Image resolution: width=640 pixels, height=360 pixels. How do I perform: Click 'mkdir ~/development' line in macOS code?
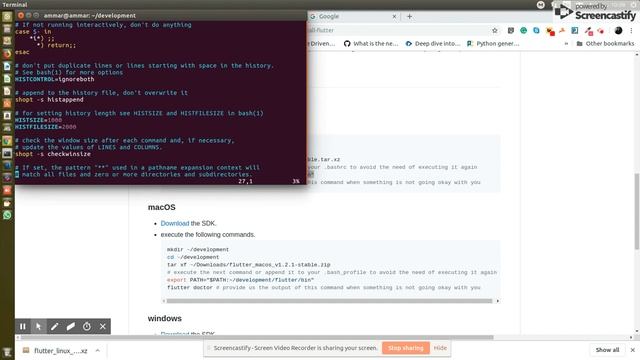point(198,249)
